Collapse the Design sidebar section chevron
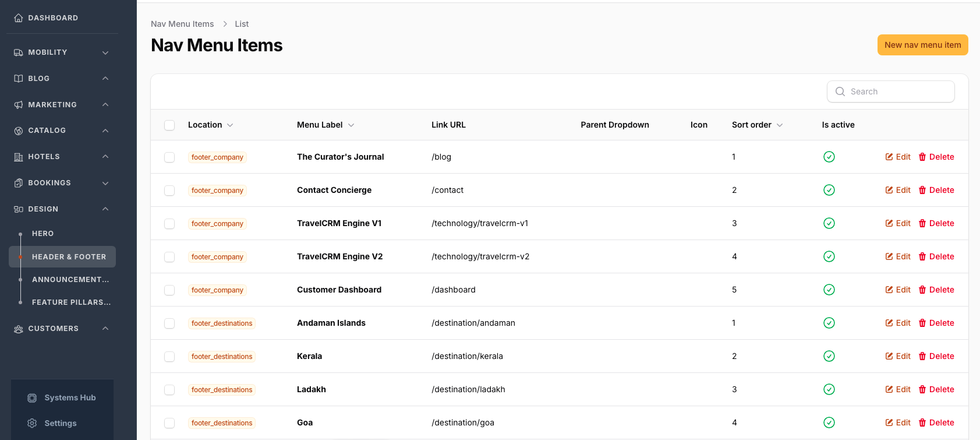This screenshot has height=440, width=980. [x=105, y=209]
